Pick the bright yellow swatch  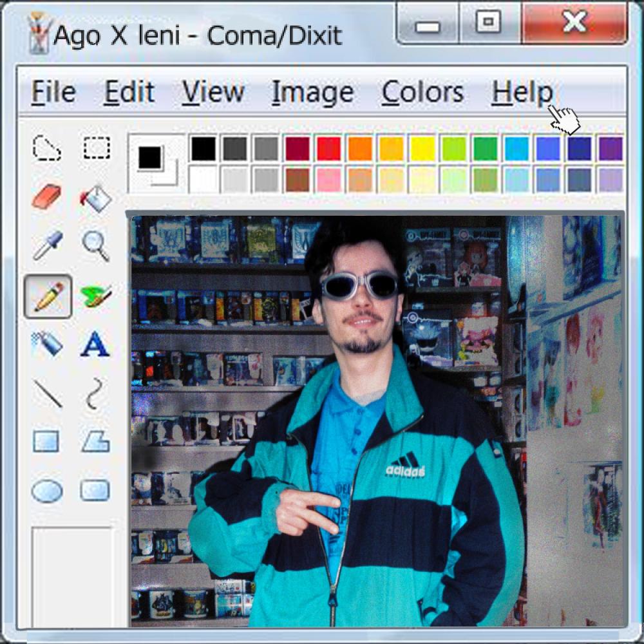(422, 148)
